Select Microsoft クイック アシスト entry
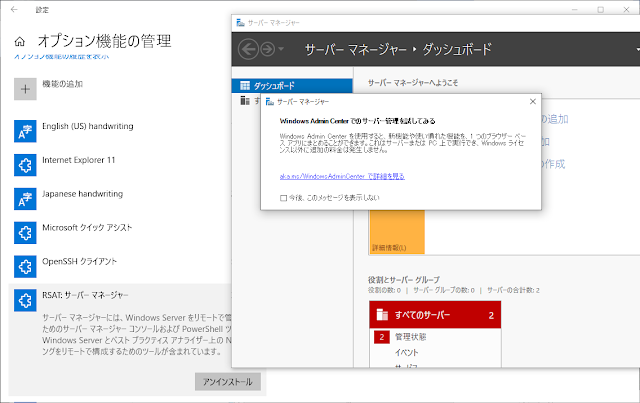Viewport: 640px width, 403px height. point(87,228)
